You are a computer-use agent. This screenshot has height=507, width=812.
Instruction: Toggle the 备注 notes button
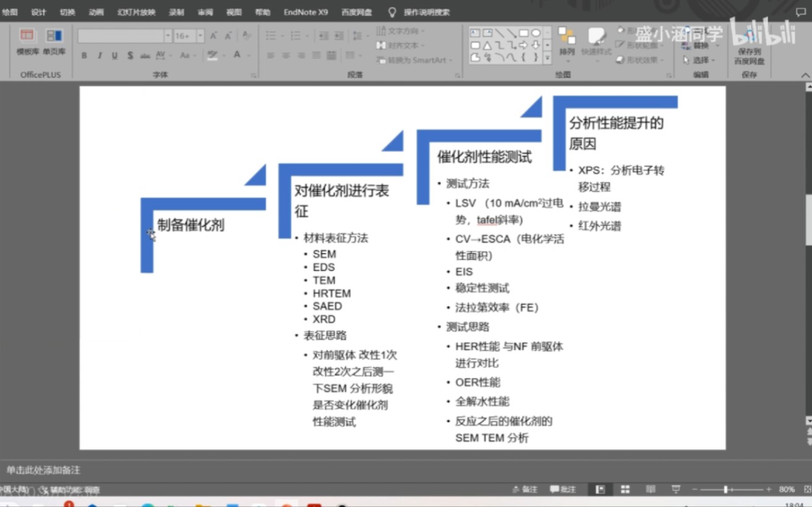pos(525,489)
